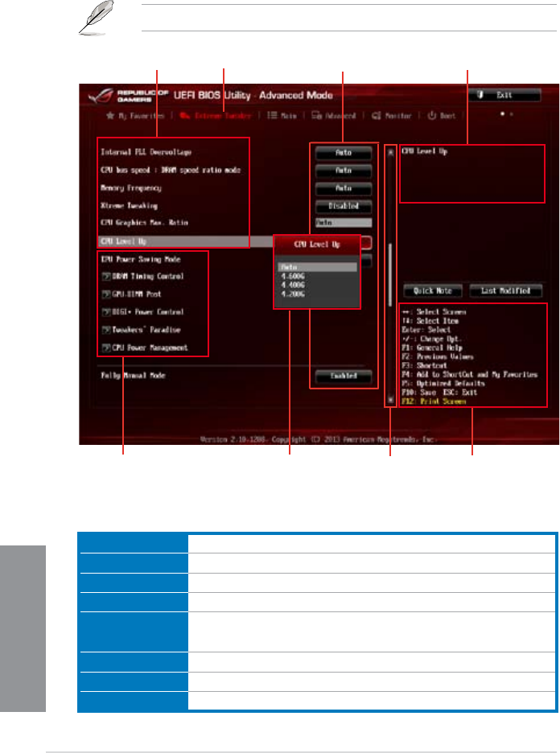Expand the GPU.DIMM Post submenu

pyautogui.click(x=132, y=294)
